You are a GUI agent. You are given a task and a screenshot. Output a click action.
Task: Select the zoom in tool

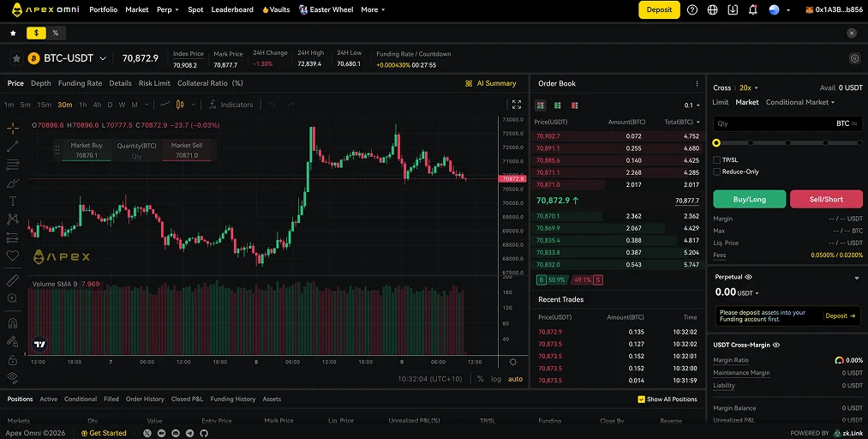[x=13, y=299]
